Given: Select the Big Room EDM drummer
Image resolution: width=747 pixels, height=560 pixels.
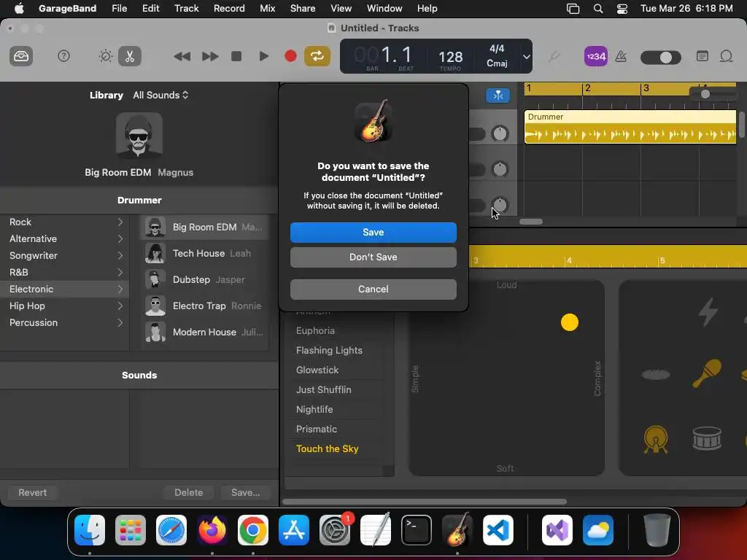Looking at the screenshot, I should [205, 227].
